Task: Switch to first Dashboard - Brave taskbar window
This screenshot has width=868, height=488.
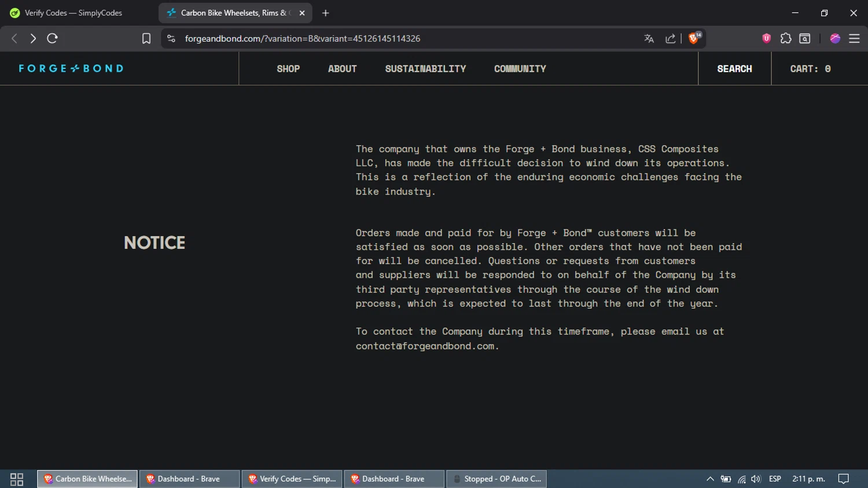Action: click(x=189, y=479)
